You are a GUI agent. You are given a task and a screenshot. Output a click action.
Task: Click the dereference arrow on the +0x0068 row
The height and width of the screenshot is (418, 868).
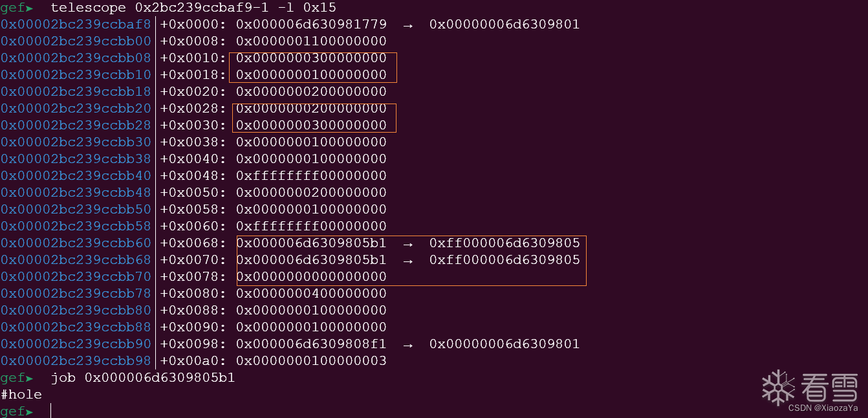[x=408, y=243]
